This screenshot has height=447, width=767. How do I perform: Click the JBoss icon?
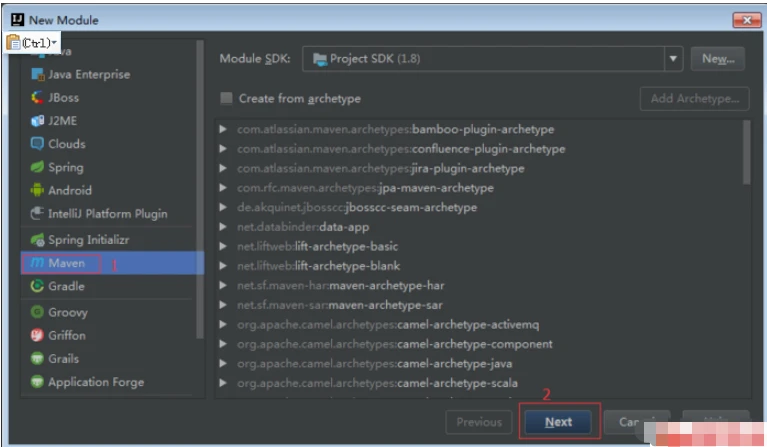38,97
